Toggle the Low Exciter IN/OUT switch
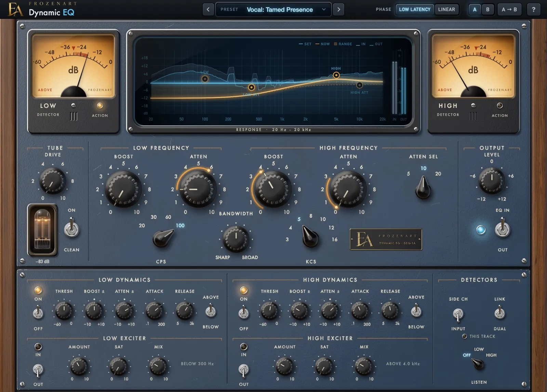 click(38, 370)
